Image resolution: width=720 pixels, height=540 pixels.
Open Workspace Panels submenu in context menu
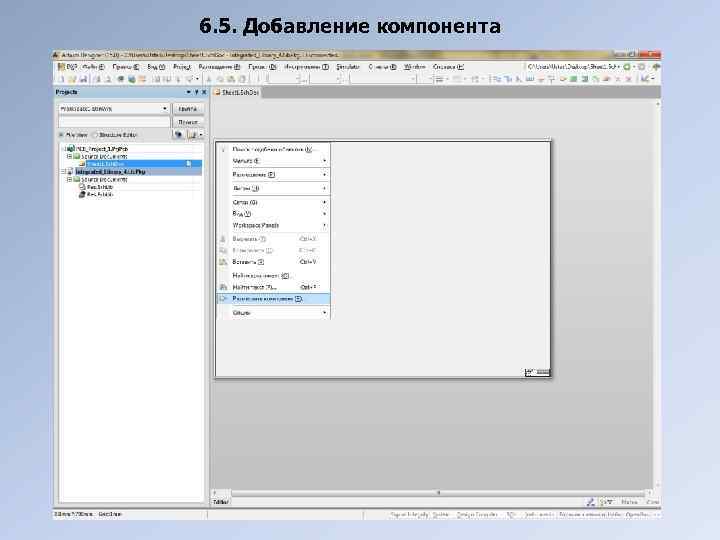coord(273,225)
